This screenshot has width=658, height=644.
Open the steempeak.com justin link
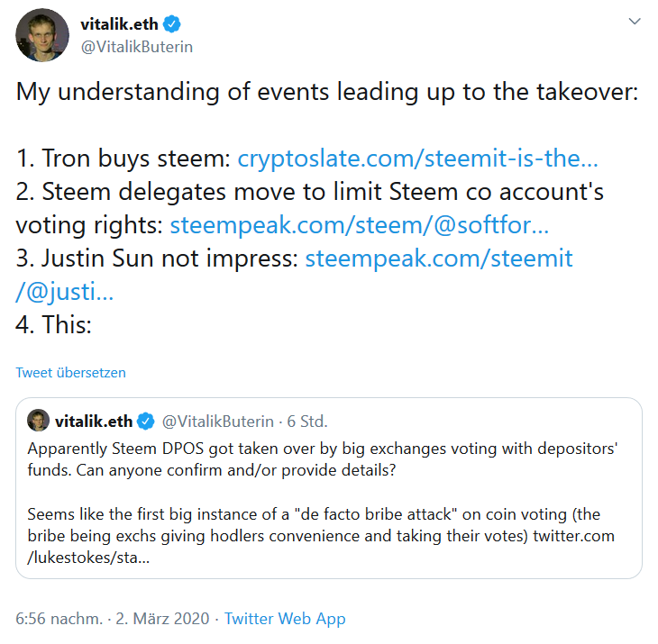coord(439,259)
